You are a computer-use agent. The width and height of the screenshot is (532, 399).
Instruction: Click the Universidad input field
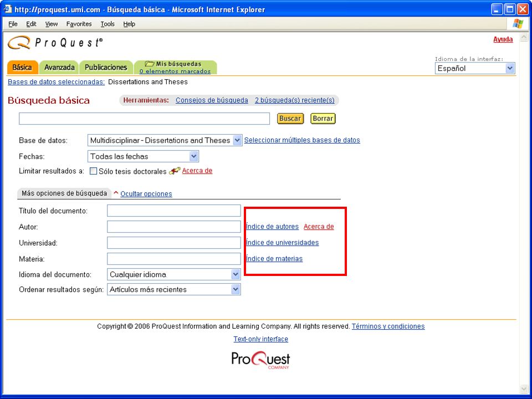(173, 243)
